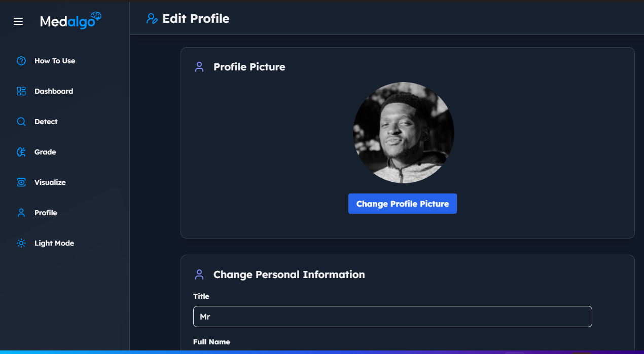Click the circular profile photo

(404, 133)
